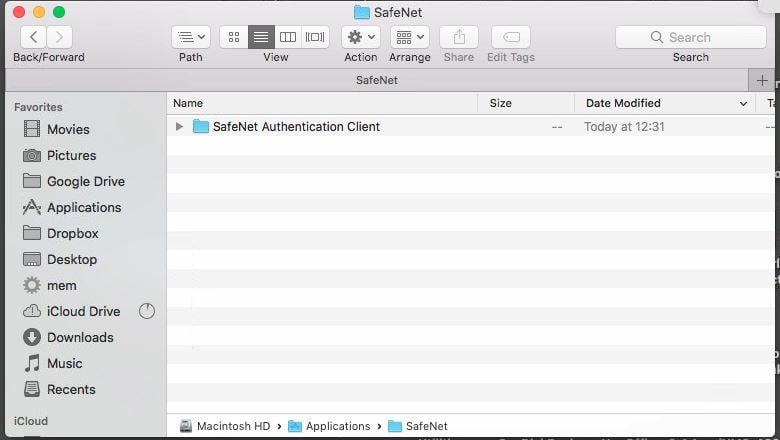Image resolution: width=780 pixels, height=440 pixels.
Task: Click the SafeNet title bar folder icon
Action: (362, 12)
